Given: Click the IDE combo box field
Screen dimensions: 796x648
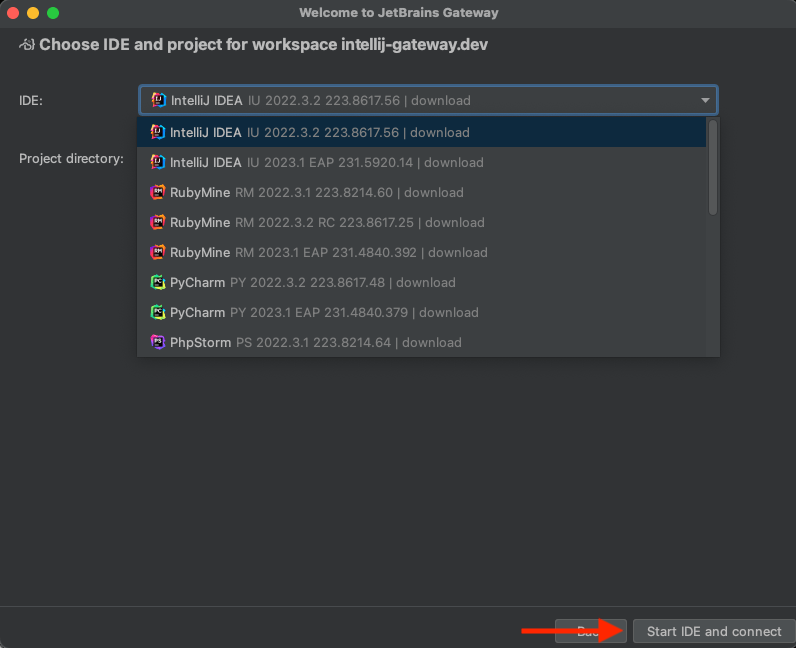Looking at the screenshot, I should pos(428,100).
